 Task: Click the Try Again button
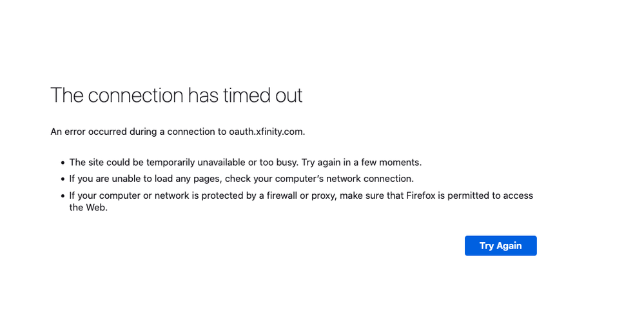tap(500, 245)
